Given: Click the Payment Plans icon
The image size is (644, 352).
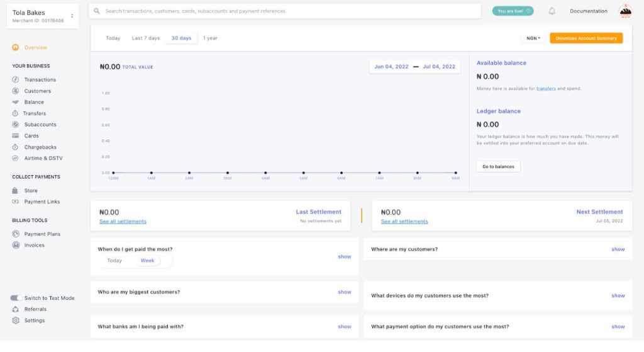Looking at the screenshot, I should point(16,234).
